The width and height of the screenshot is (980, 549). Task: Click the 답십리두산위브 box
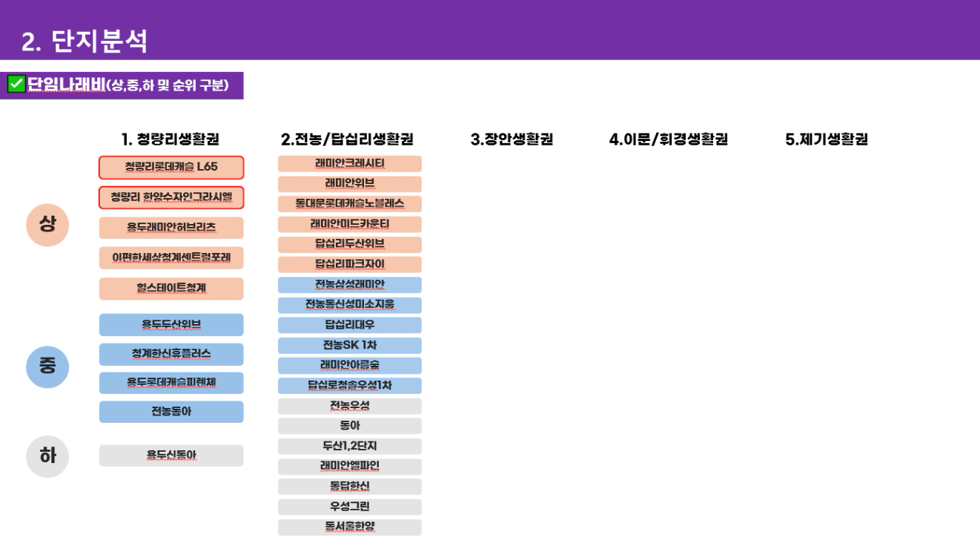(350, 244)
